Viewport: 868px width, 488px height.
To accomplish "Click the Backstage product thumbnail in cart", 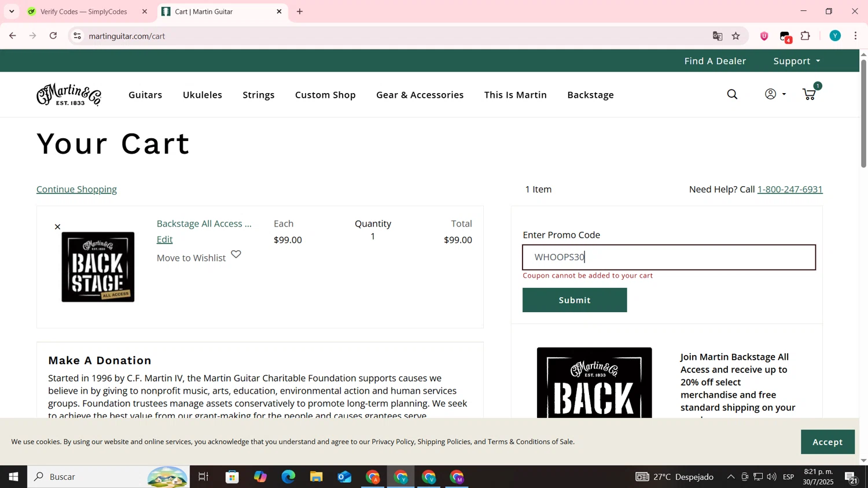I will pos(98,267).
